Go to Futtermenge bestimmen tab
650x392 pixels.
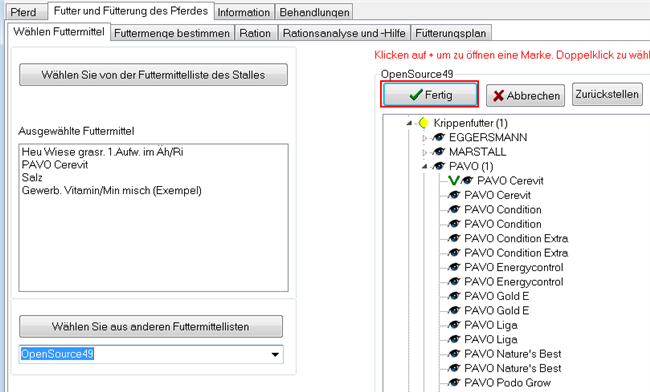[x=172, y=33]
